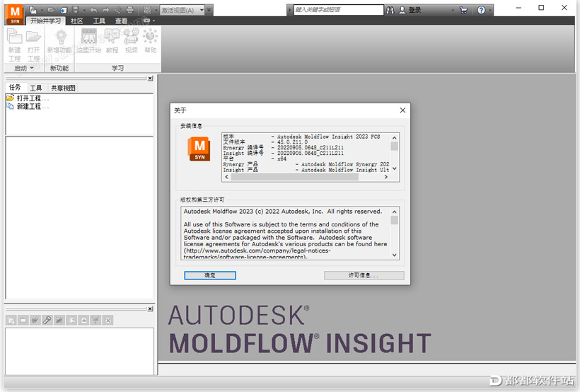This screenshot has width=580, height=392.
Task: Expand the 启动 panel dropdown arrow
Action: [32, 68]
